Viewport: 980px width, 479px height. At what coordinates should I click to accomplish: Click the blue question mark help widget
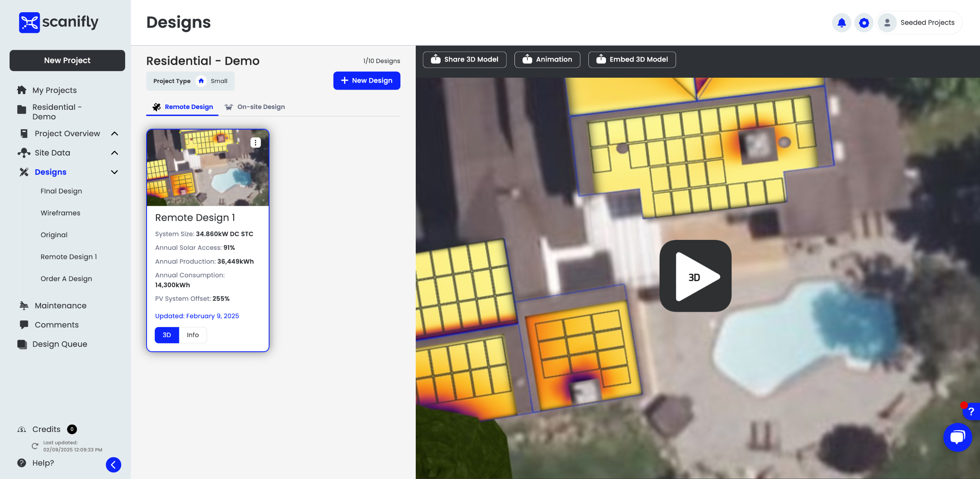(x=971, y=412)
